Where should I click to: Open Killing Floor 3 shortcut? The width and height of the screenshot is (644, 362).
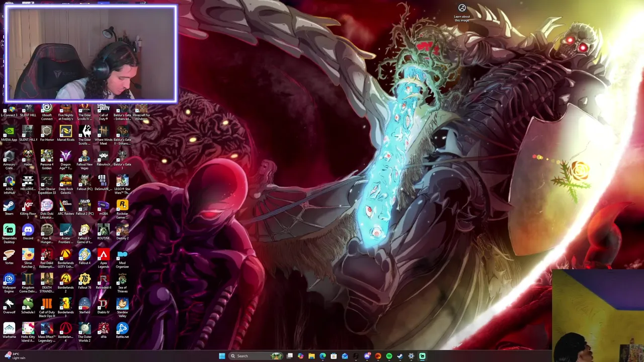click(x=28, y=210)
